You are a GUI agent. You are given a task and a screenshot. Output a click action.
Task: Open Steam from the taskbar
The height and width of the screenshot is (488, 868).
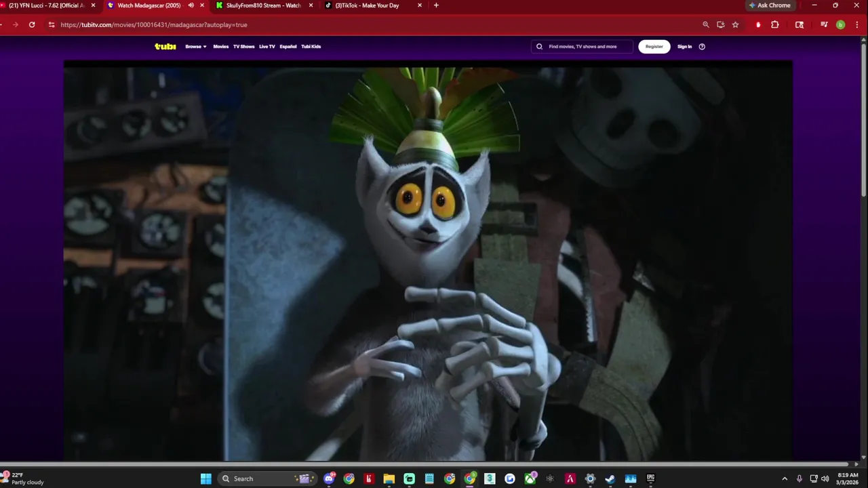(610, 479)
